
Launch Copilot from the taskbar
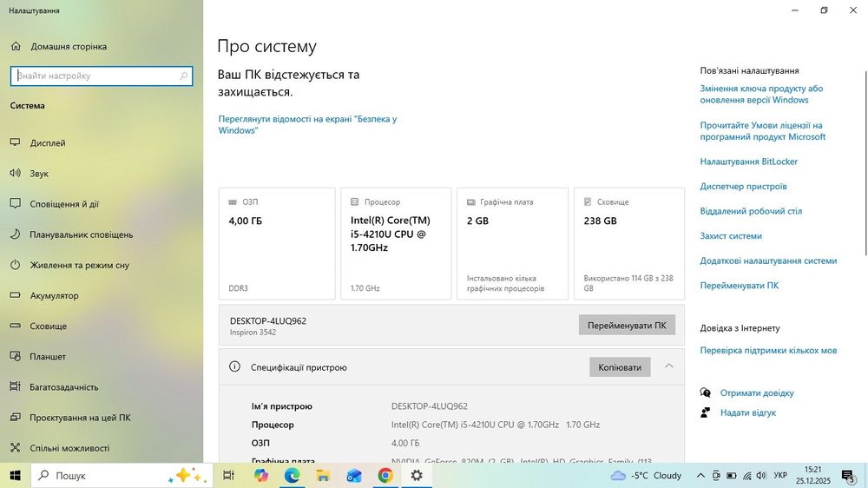(x=260, y=475)
